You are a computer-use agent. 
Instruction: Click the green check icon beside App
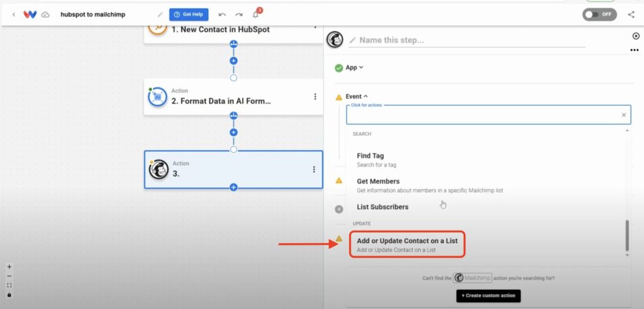(339, 68)
